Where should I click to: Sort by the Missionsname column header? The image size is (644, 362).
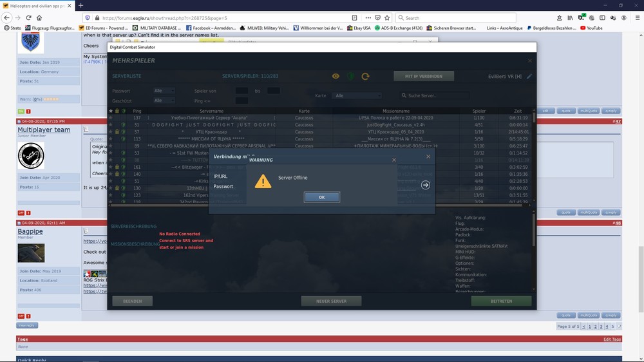pyautogui.click(x=396, y=111)
